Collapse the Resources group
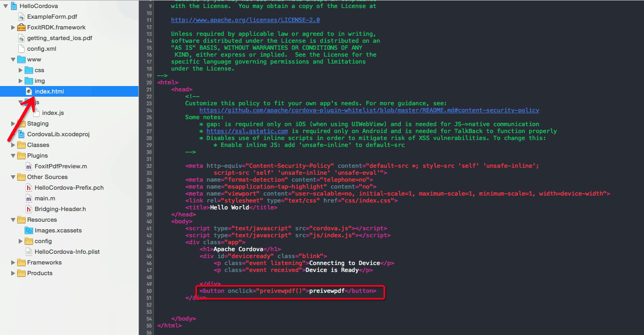 [x=13, y=220]
